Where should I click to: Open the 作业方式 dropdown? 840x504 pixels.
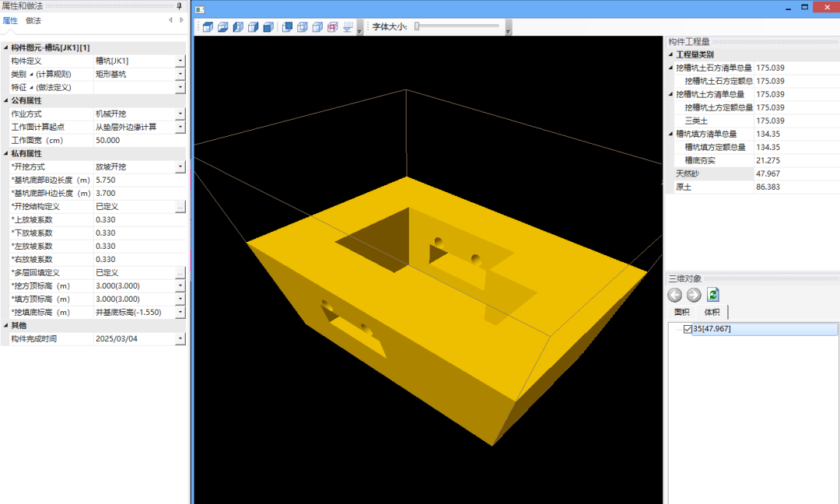point(180,114)
